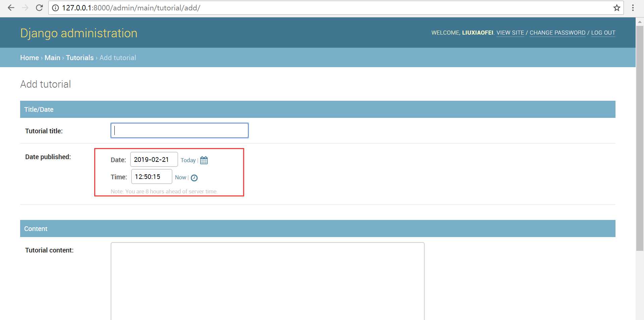Click the Time input showing 12:50:15
Screen dimensions: 644x320
click(x=152, y=177)
